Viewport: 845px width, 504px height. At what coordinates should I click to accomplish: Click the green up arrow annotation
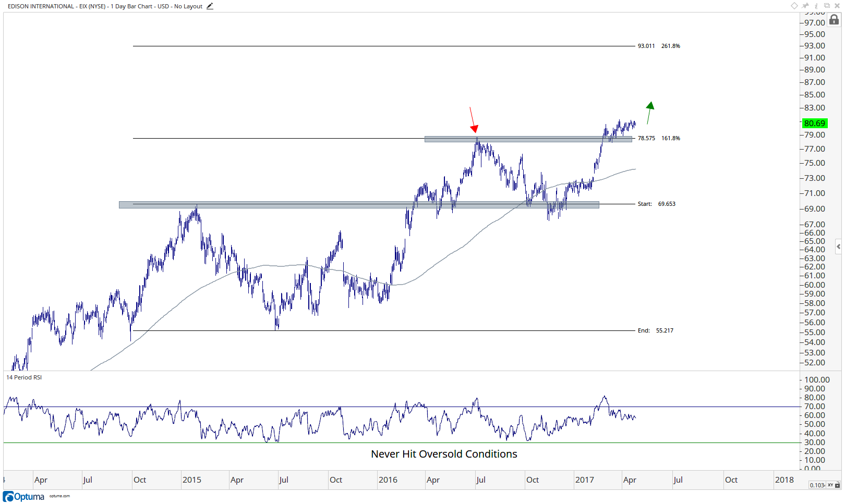650,113
